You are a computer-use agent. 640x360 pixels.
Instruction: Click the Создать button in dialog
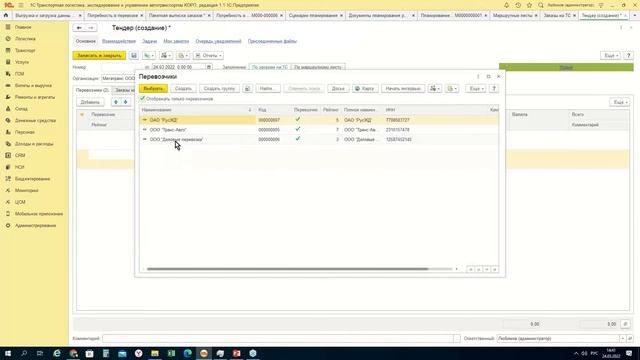pos(183,89)
